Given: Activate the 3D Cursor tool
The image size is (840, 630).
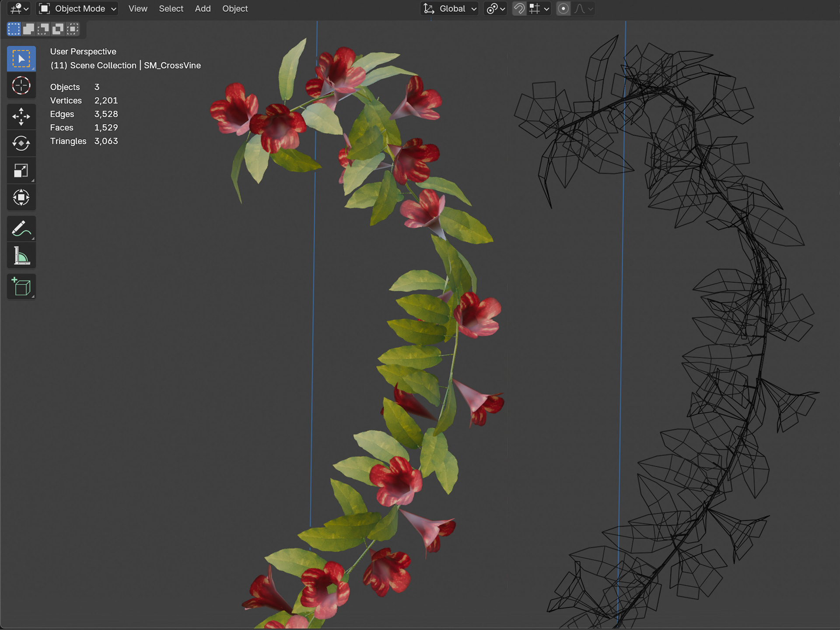Looking at the screenshot, I should click(x=21, y=86).
